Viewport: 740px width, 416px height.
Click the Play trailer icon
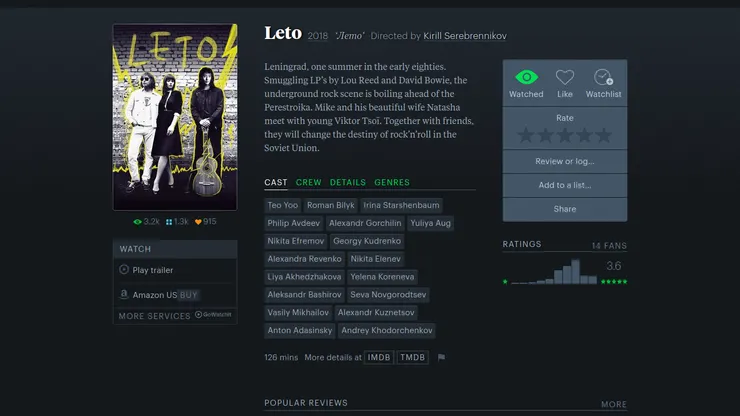pos(124,269)
